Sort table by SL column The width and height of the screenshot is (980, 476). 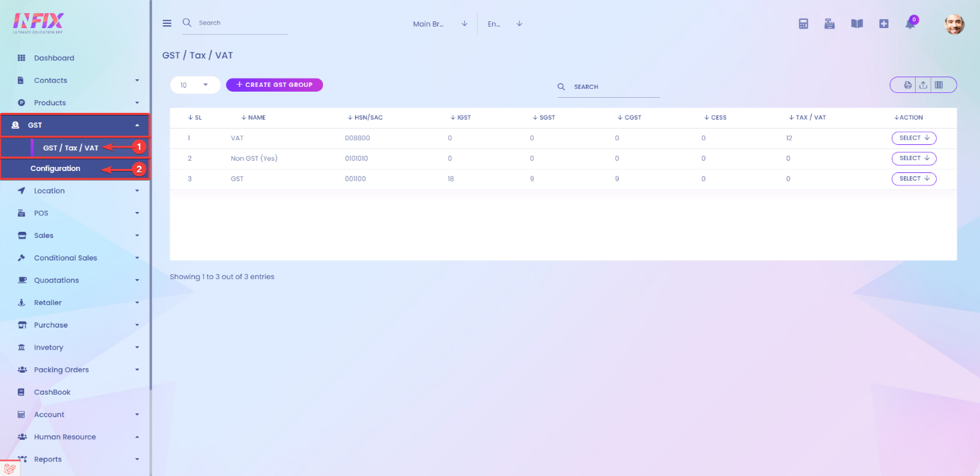tap(194, 118)
